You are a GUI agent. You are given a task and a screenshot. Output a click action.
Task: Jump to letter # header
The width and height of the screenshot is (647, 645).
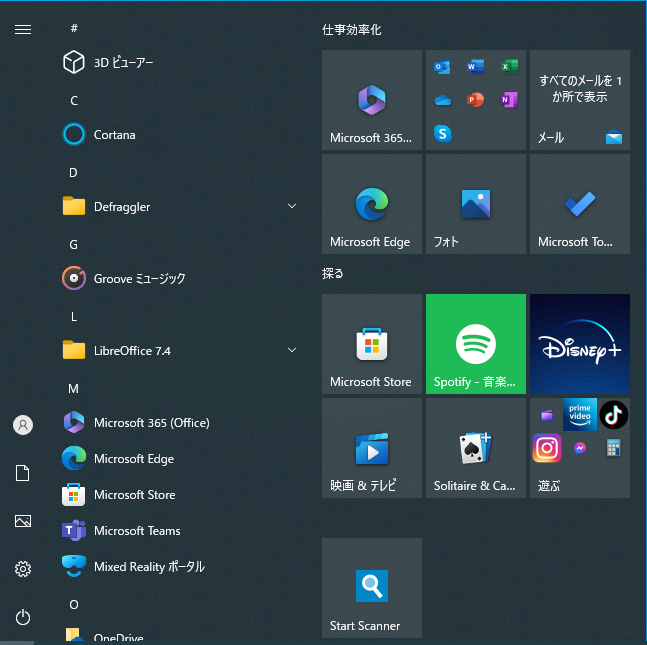pos(74,28)
